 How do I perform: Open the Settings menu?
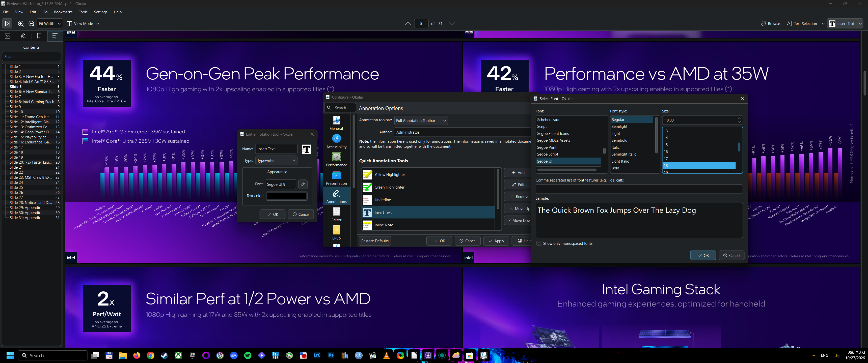100,12
